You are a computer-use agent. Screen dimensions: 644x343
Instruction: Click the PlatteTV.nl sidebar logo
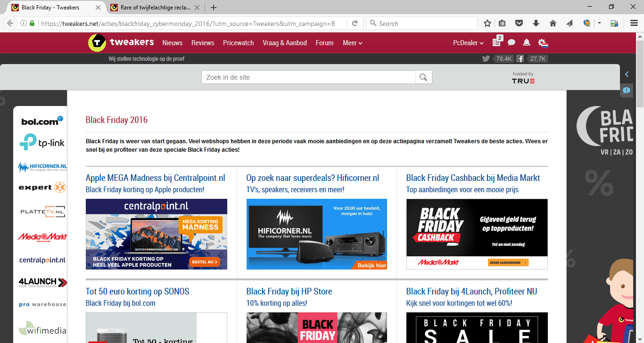click(42, 212)
